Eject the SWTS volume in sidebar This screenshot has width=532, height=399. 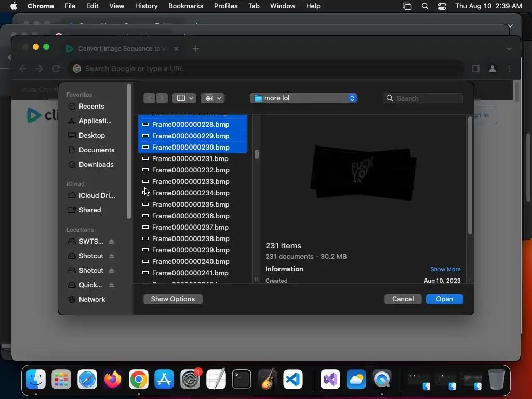pyautogui.click(x=111, y=242)
